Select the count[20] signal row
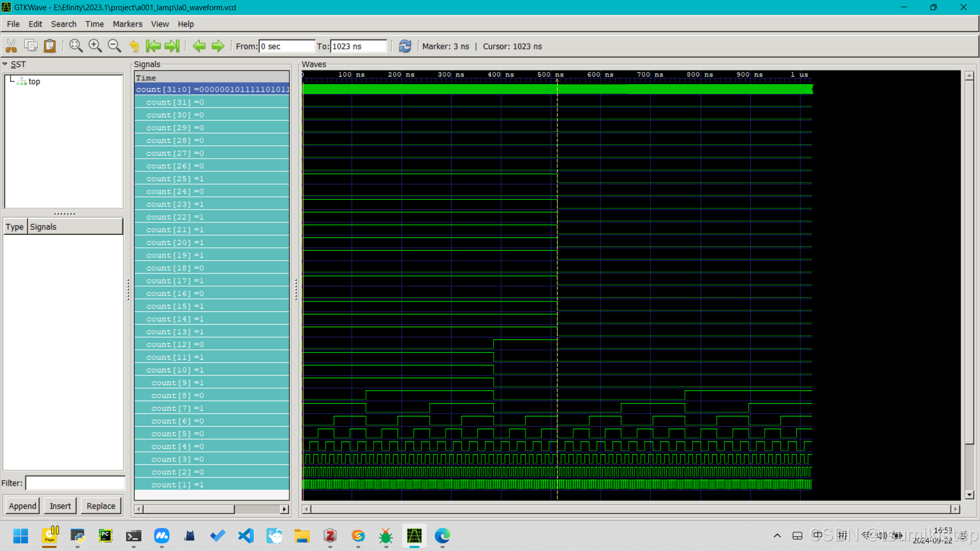 click(x=212, y=242)
